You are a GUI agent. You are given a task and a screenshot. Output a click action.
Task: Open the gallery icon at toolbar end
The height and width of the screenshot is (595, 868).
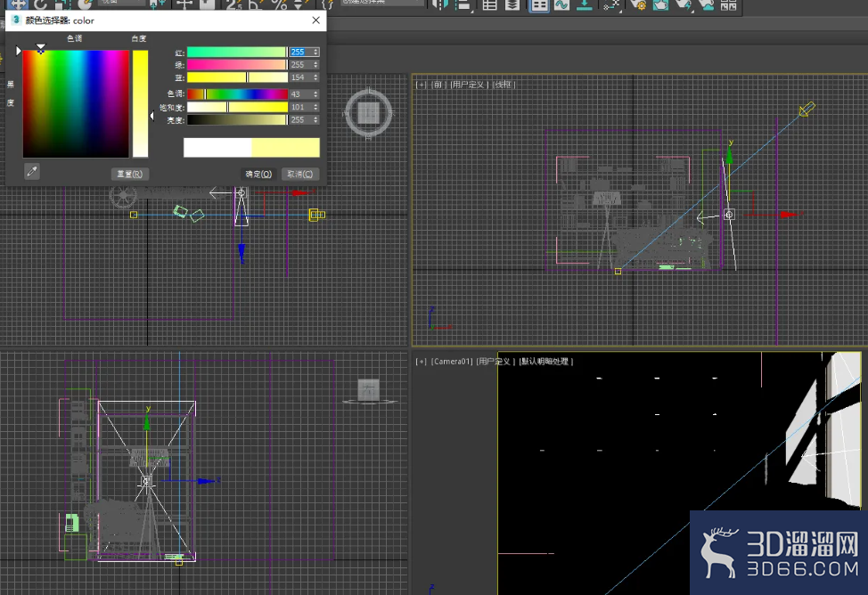[x=728, y=5]
